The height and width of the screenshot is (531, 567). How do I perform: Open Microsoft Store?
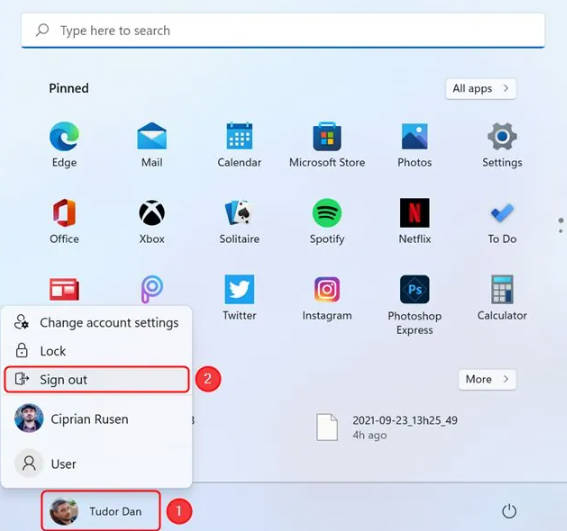pos(327,144)
